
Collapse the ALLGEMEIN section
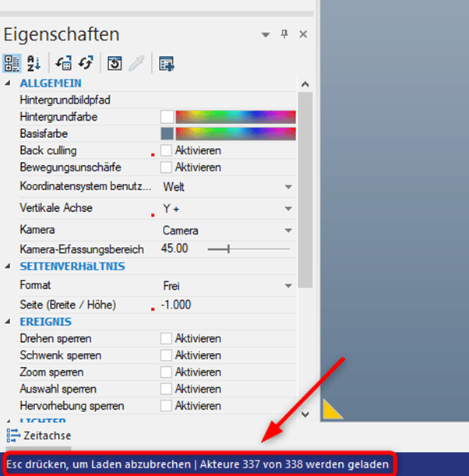pos(9,83)
